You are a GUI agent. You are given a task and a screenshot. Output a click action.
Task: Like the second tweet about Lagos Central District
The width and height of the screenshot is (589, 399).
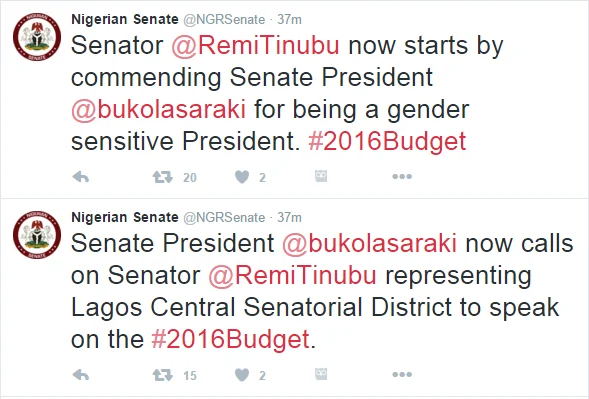click(242, 375)
